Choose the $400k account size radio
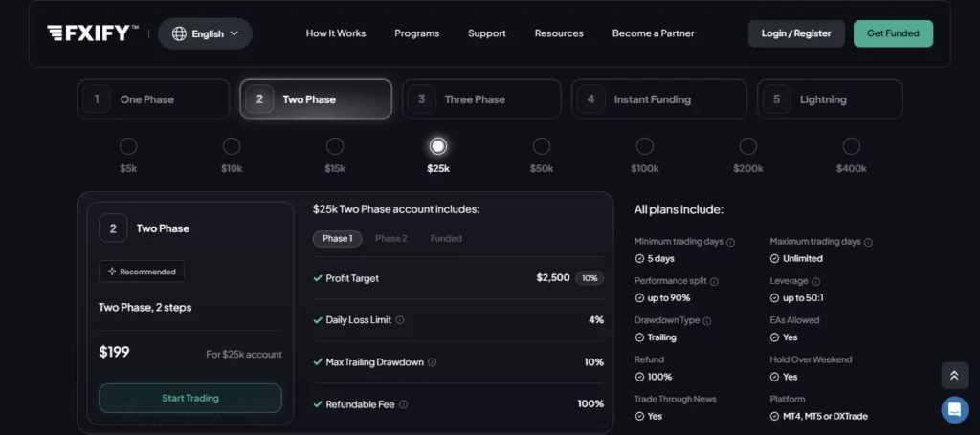The image size is (980, 435). tap(851, 146)
